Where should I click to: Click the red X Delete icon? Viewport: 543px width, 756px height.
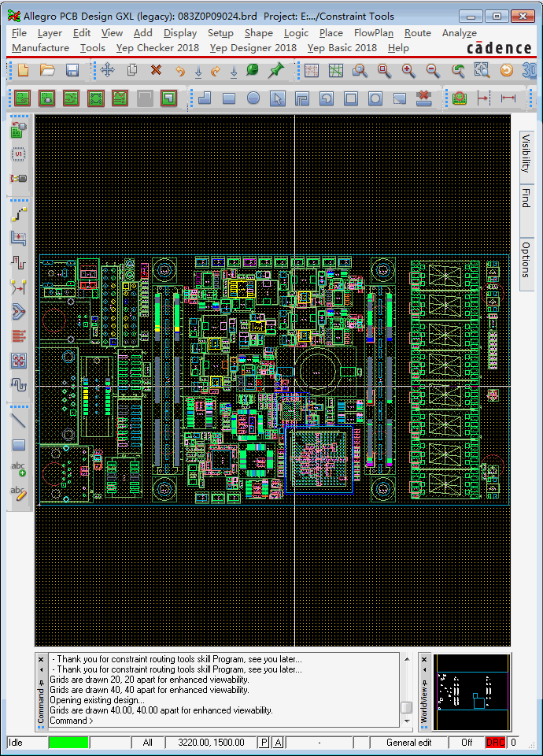point(156,71)
